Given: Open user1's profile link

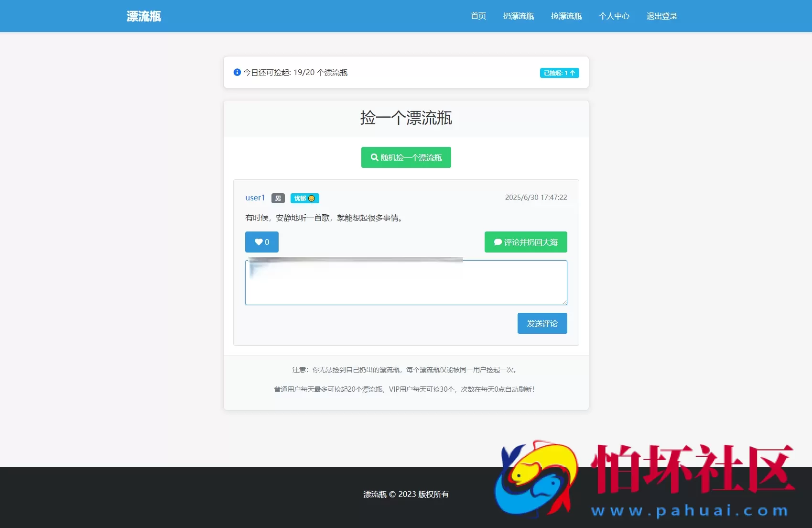Looking at the screenshot, I should point(254,197).
